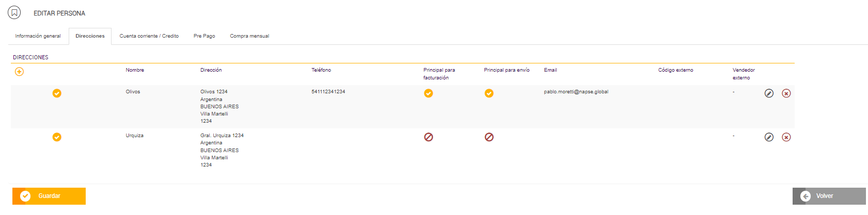Edit the Urquiza address with pencil icon
The height and width of the screenshot is (215, 868).
click(769, 137)
